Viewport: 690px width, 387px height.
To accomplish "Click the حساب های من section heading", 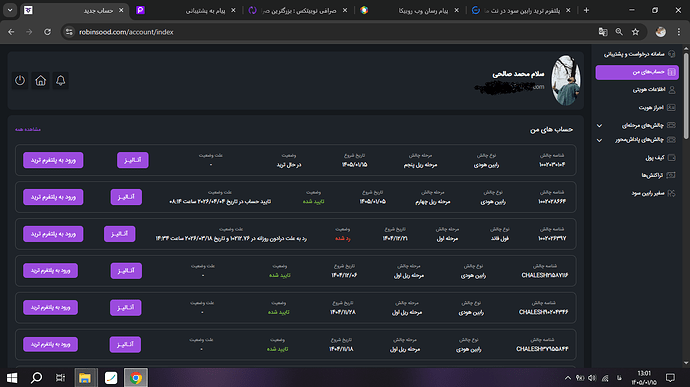I will 551,129.
